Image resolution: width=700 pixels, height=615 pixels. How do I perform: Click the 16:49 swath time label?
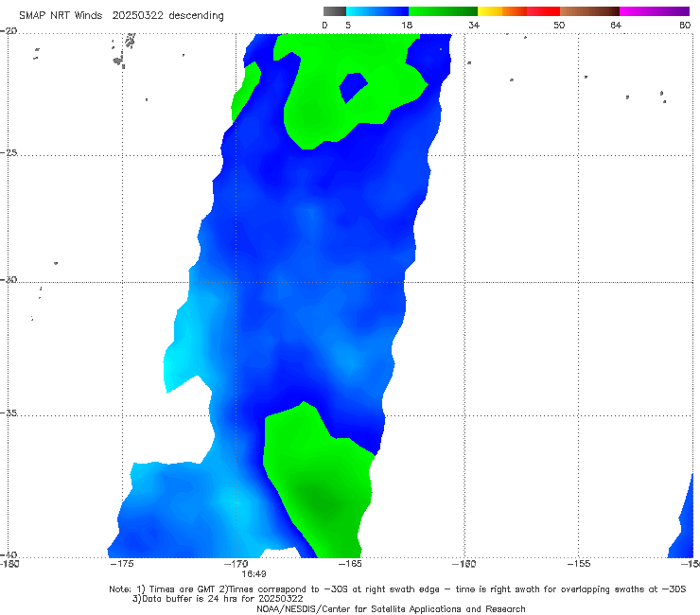click(x=254, y=574)
